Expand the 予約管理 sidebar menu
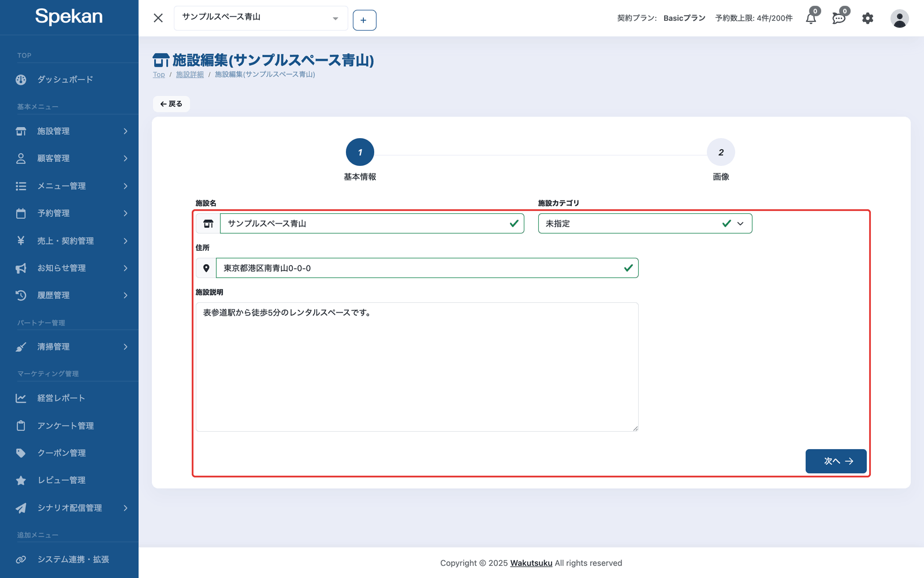924x578 pixels. 69,213
